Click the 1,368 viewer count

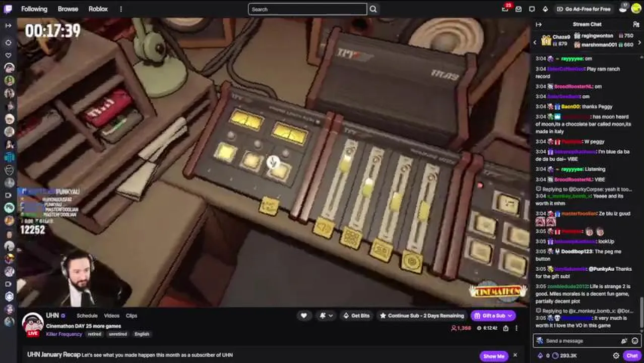coord(461,328)
